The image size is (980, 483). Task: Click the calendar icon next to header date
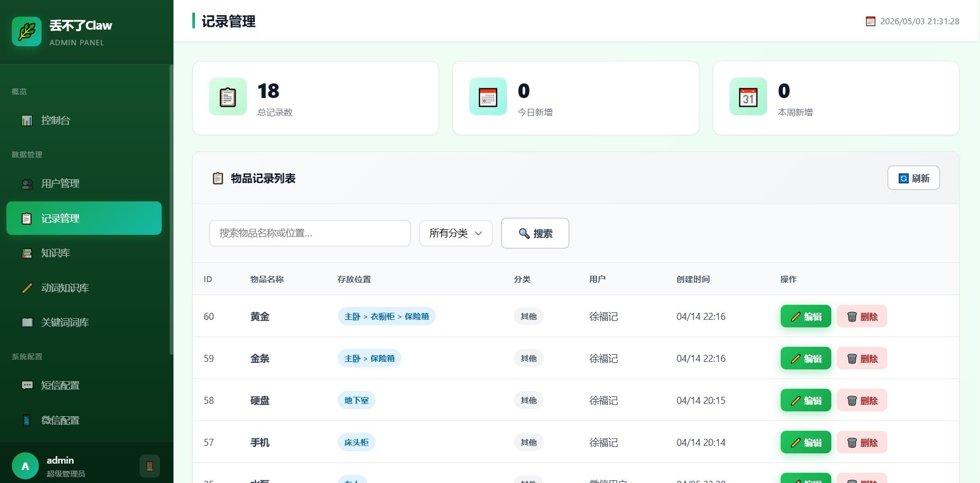[x=871, y=22]
